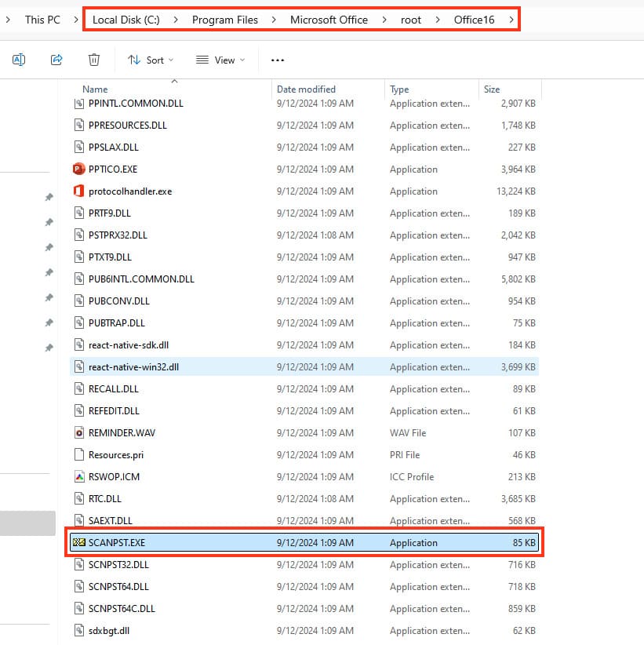This screenshot has width=644, height=645.
Task: Select the Resources.pri file
Action: click(x=115, y=454)
